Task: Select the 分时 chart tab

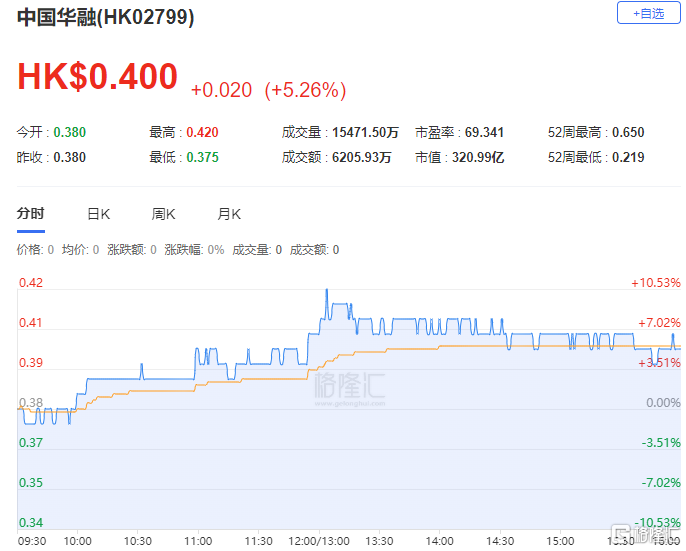Action: point(31,214)
